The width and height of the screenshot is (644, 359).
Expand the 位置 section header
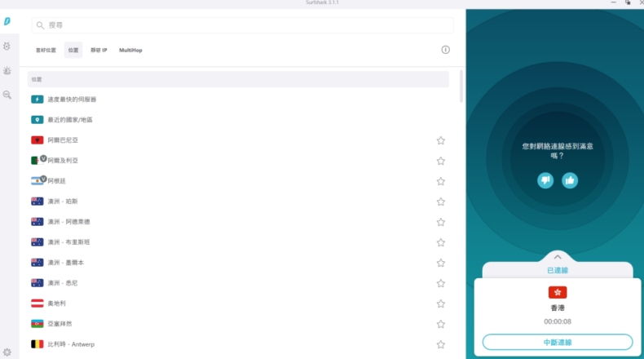239,79
